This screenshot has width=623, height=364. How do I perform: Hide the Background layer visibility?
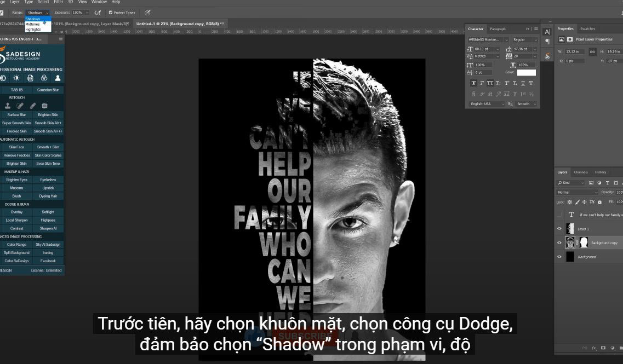[559, 257]
